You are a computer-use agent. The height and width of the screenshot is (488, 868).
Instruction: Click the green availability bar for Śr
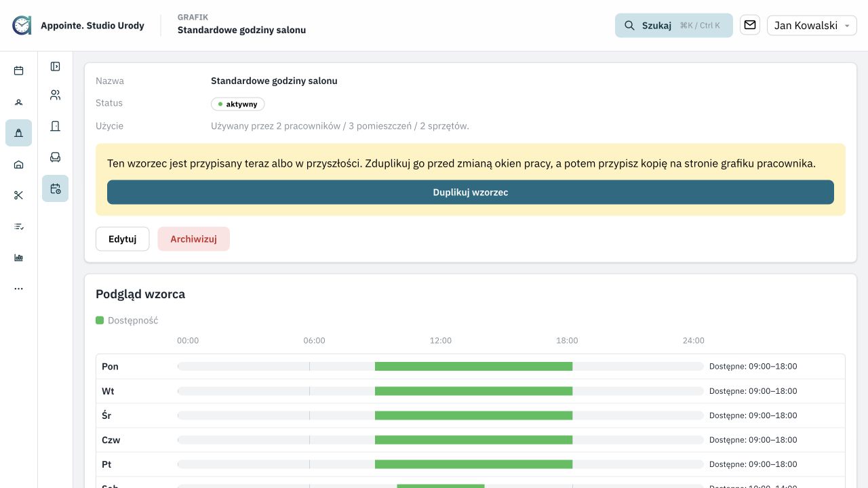[473, 415]
